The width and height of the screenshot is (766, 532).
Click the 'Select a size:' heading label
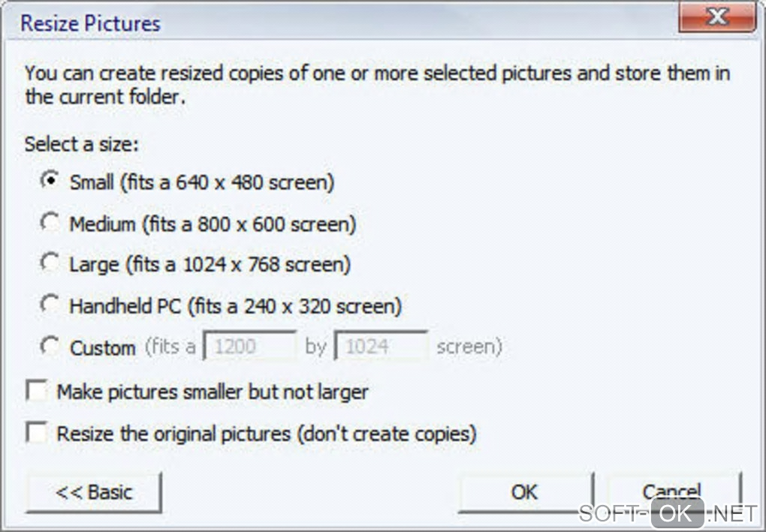click(x=81, y=144)
